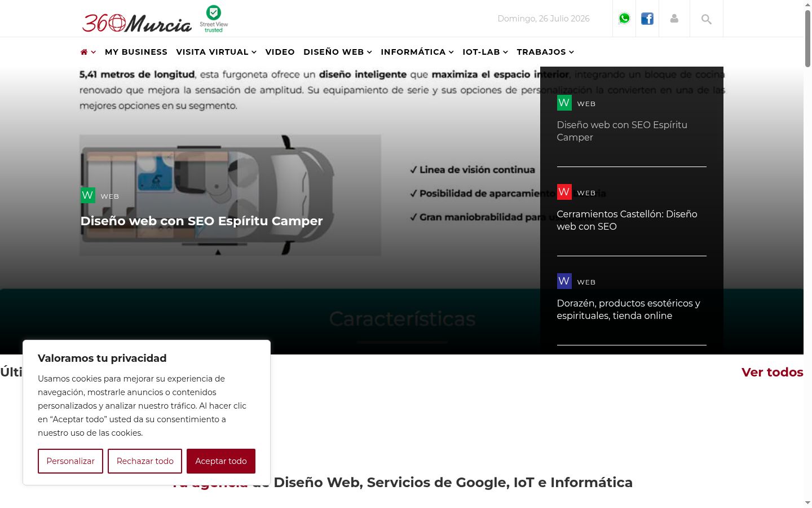This screenshot has width=812, height=508.
Task: Click the page vertical scrollbar thumb
Action: [807, 38]
